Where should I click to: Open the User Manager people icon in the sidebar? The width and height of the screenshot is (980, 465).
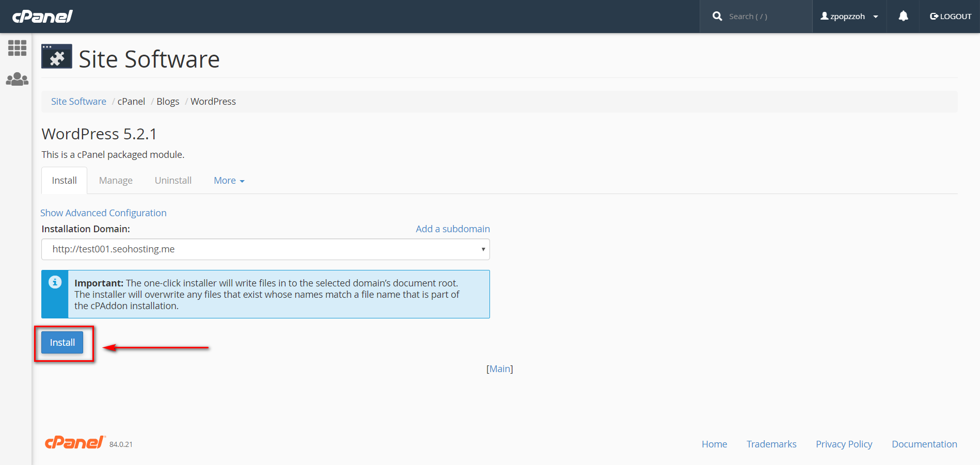[17, 79]
